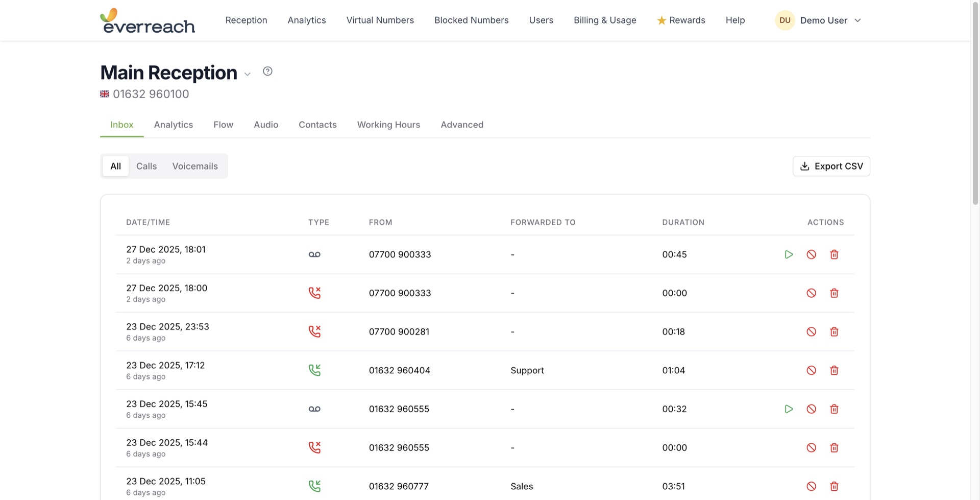Viewport: 980px width, 500px height.
Task: Export the inbox as CSV
Action: coord(831,166)
